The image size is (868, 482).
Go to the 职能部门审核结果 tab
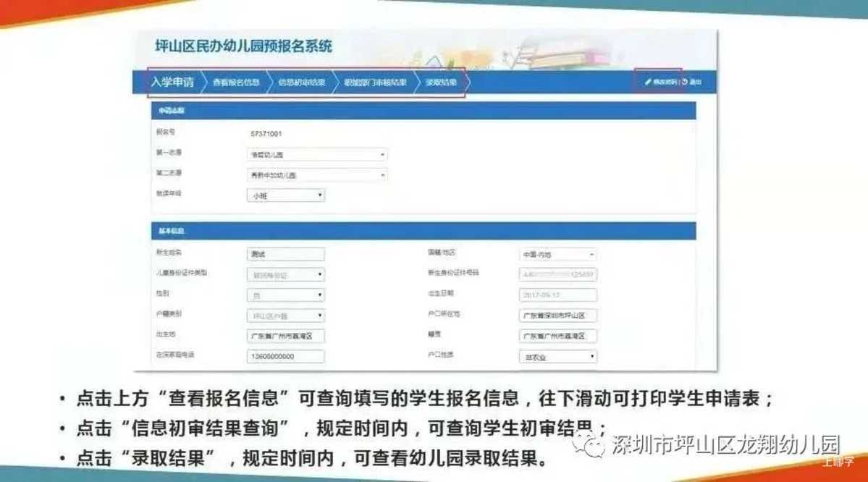[375, 83]
